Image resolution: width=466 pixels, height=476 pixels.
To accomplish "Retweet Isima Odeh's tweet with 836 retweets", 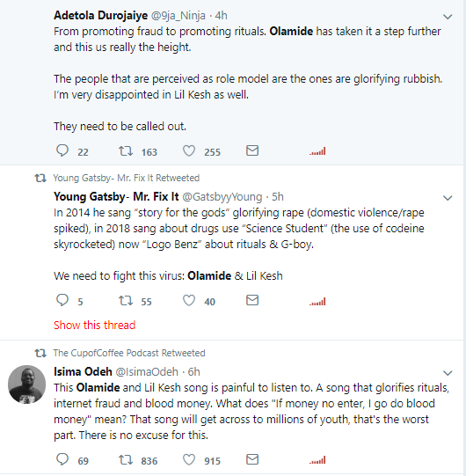I will click(x=126, y=459).
